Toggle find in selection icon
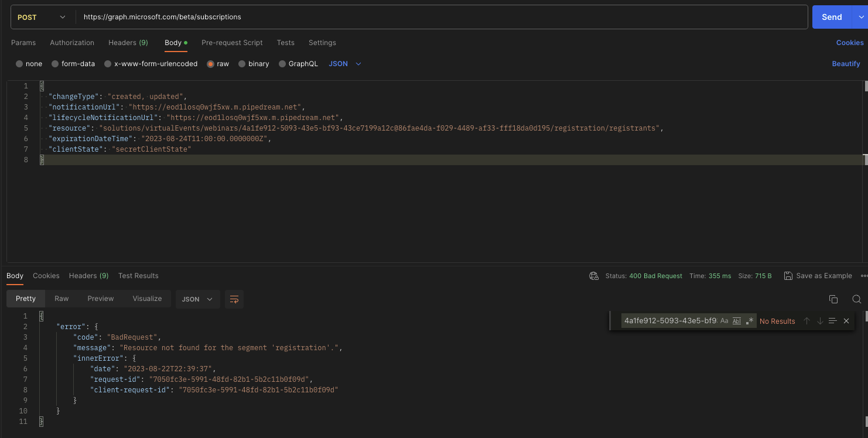Image resolution: width=868 pixels, height=438 pixels. [833, 321]
